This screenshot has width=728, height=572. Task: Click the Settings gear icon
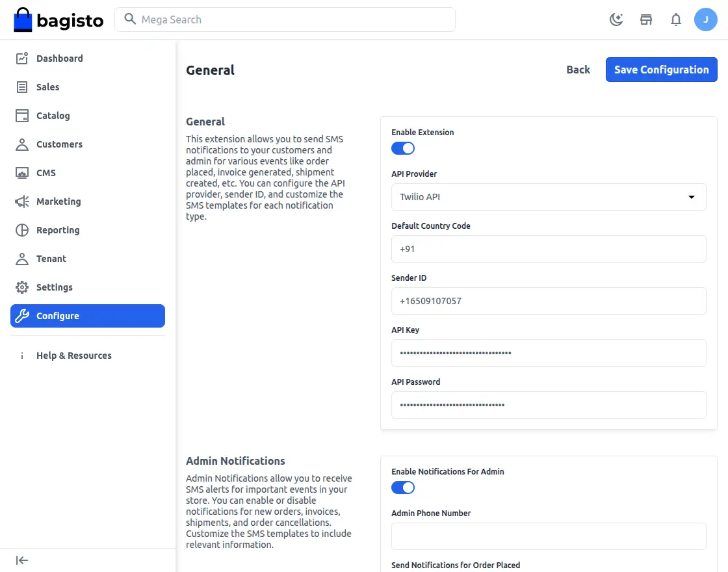tap(22, 287)
